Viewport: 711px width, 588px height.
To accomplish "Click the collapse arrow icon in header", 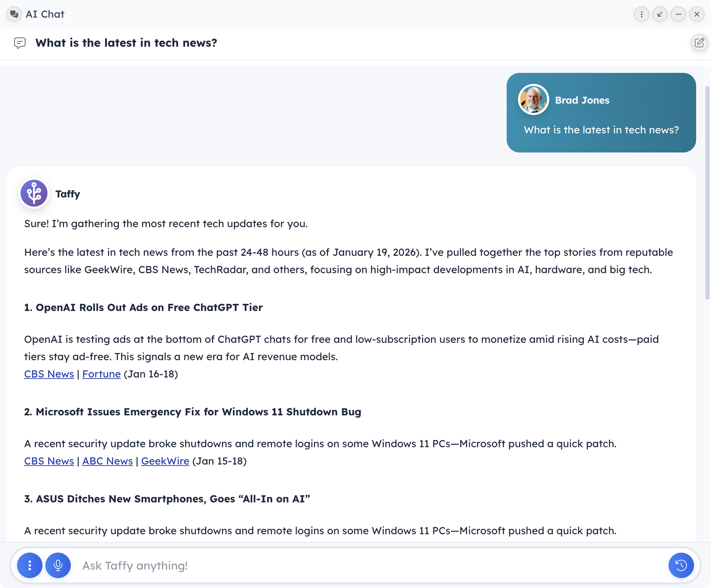I will pyautogui.click(x=660, y=14).
